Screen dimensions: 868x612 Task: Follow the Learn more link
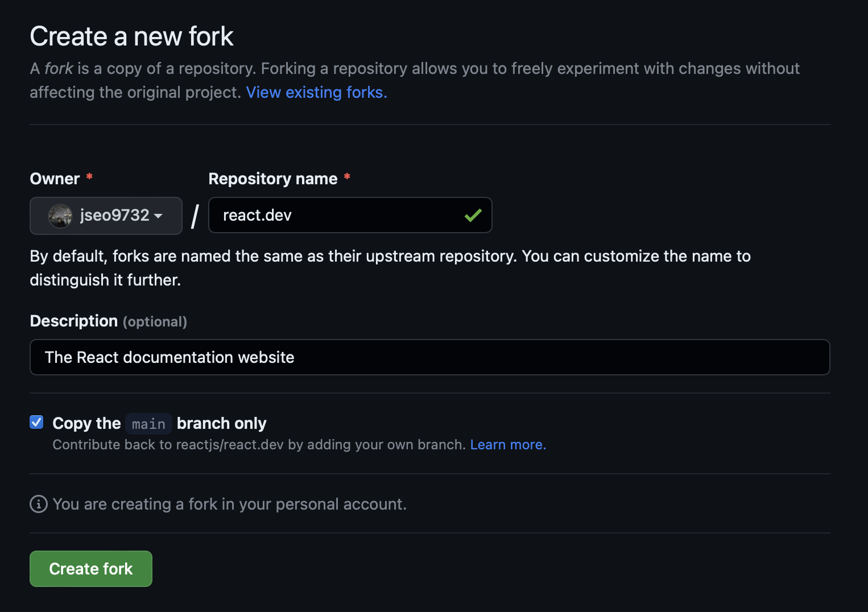[x=508, y=444]
